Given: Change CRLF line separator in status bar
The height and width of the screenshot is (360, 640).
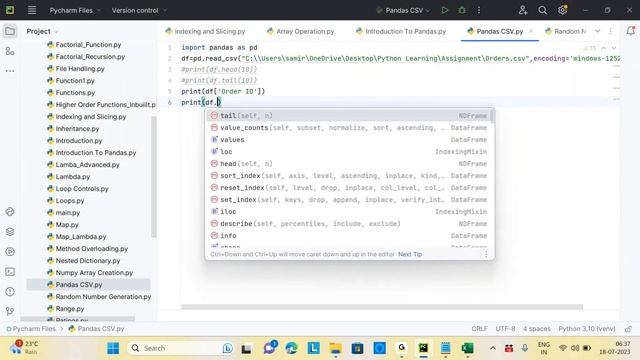Looking at the screenshot, I should click(479, 329).
